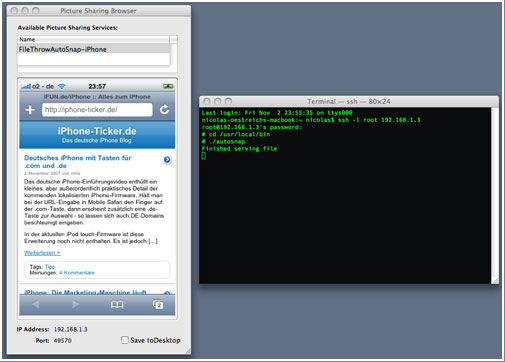Click the Terminal — ssh — 80×24 title
This screenshot has width=505, height=362.
coord(349,101)
